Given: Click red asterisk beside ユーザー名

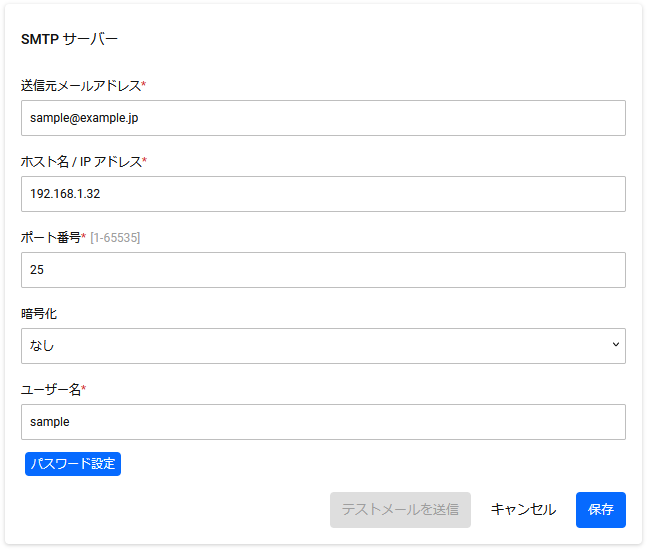Looking at the screenshot, I should (x=83, y=387).
